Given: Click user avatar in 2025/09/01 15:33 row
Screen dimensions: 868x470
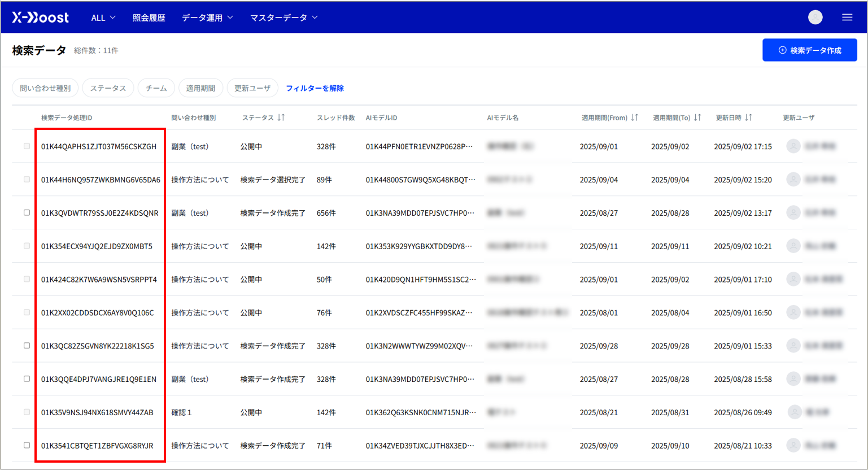Looking at the screenshot, I should coord(793,346).
